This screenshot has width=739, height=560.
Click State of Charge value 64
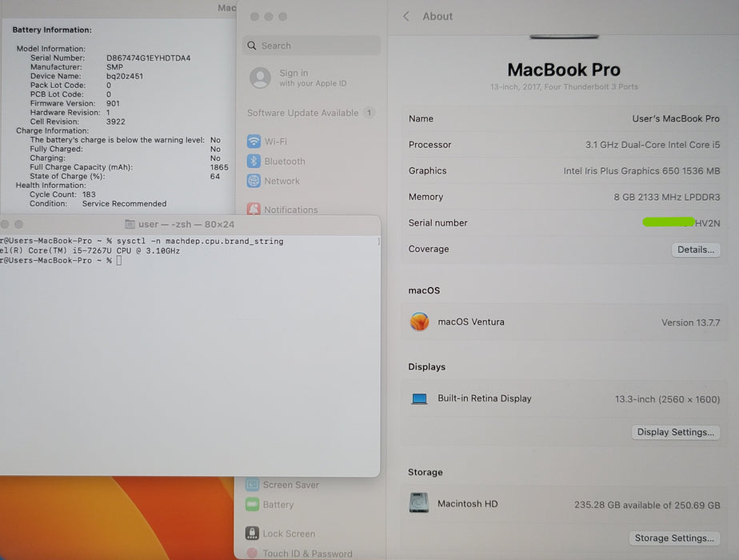pyautogui.click(x=215, y=176)
